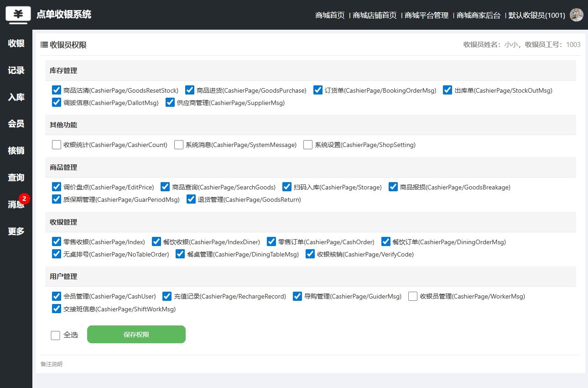Open 消息 with the red notification badge
Viewport: 588px width, 388px height.
pos(16,204)
